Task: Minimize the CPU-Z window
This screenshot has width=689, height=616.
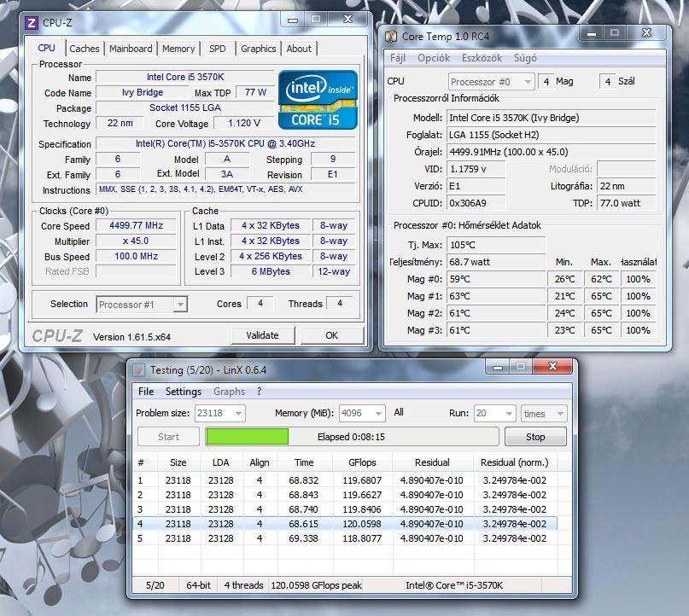Action: point(293,20)
